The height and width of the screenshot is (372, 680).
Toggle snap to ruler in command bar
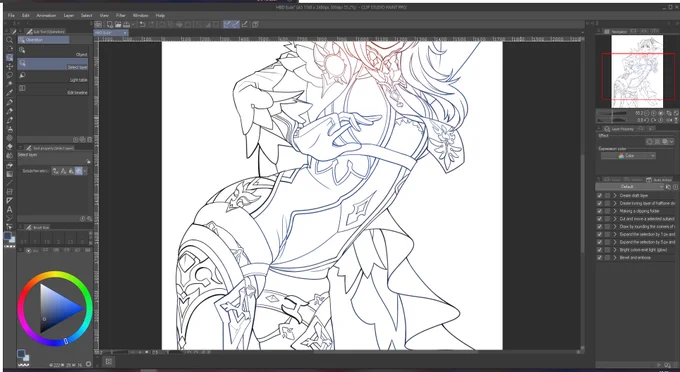click(x=227, y=24)
